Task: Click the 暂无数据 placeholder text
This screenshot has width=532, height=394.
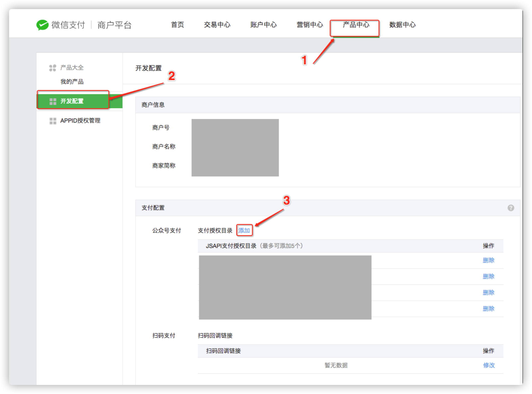Action: (x=336, y=365)
